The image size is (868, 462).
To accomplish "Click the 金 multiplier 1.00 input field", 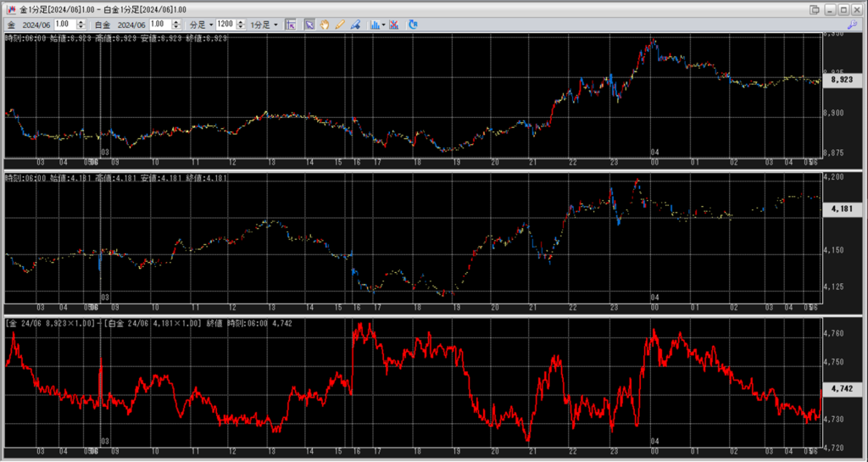I will click(64, 25).
